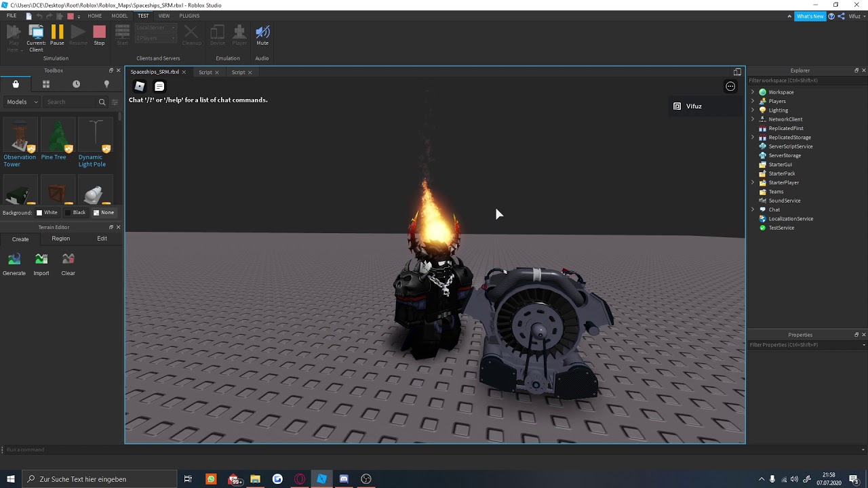Open Windows Start menu
This screenshot has height=488, width=868.
click(x=10, y=479)
